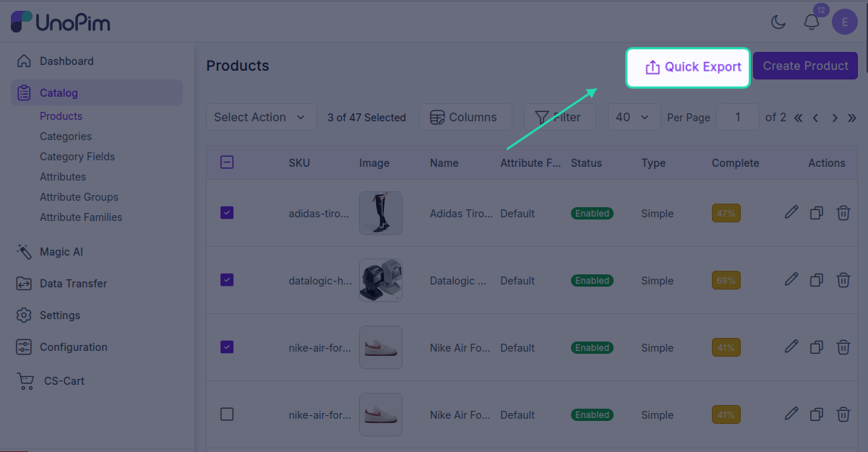Go to Attributes submenu link

pos(63,177)
